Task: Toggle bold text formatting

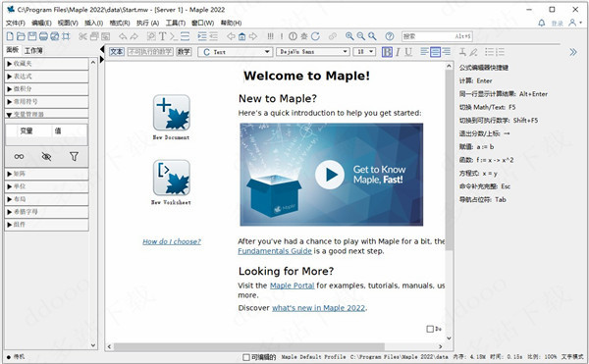Action: tap(387, 52)
